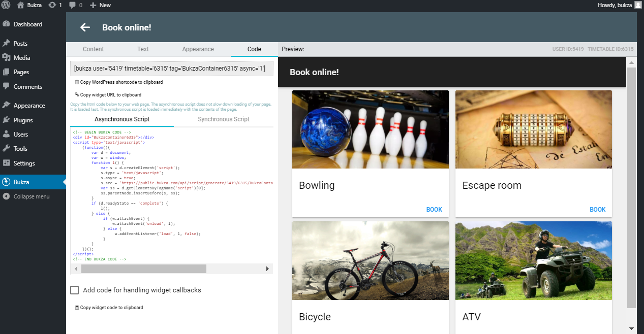This screenshot has width=644, height=334.
Task: Switch to the Text tab
Action: [x=143, y=49]
